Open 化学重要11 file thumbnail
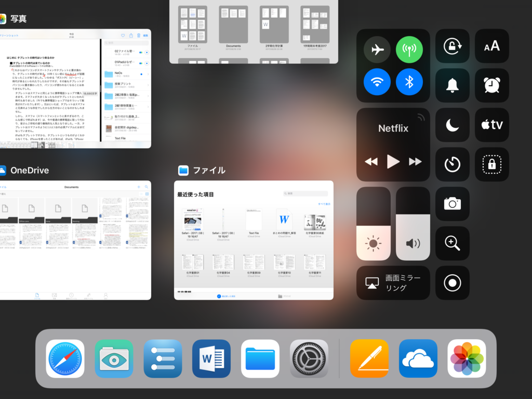The width and height of the screenshot is (532, 399). [315, 264]
